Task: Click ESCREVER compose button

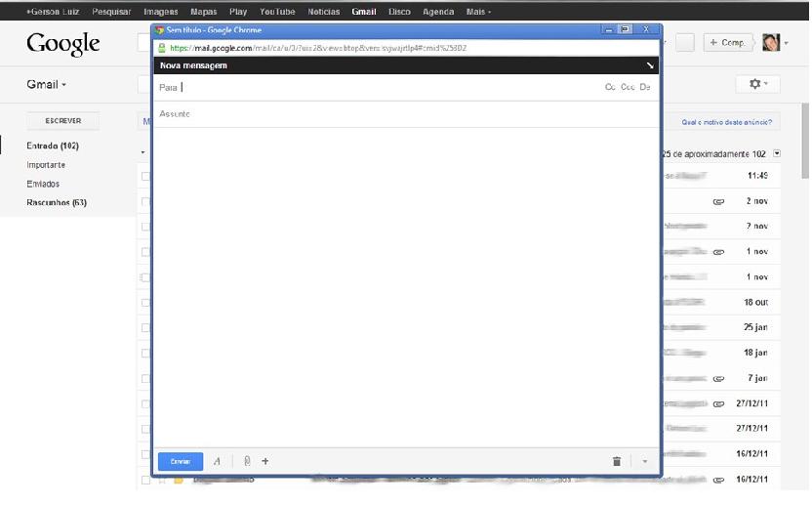Action: click(63, 120)
